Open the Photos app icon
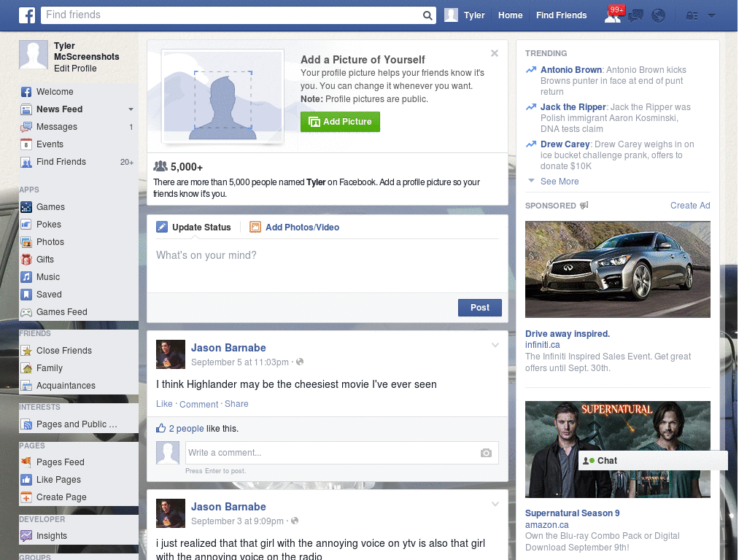Viewport: 747px width, 560px height. click(26, 242)
